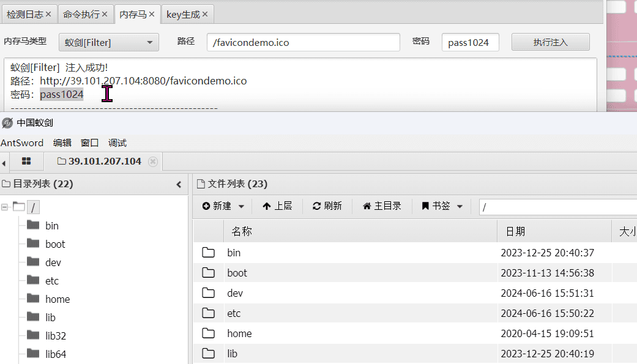The width and height of the screenshot is (637, 364).
Task: Open the AntSword home grid icon tab
Action: (26, 162)
